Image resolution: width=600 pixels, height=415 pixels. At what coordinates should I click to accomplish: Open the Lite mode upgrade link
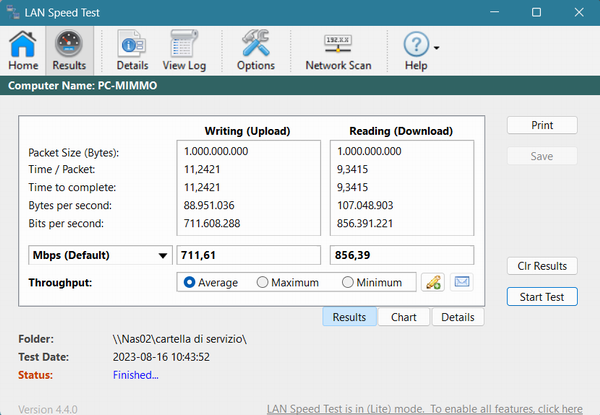pyautogui.click(x=425, y=409)
